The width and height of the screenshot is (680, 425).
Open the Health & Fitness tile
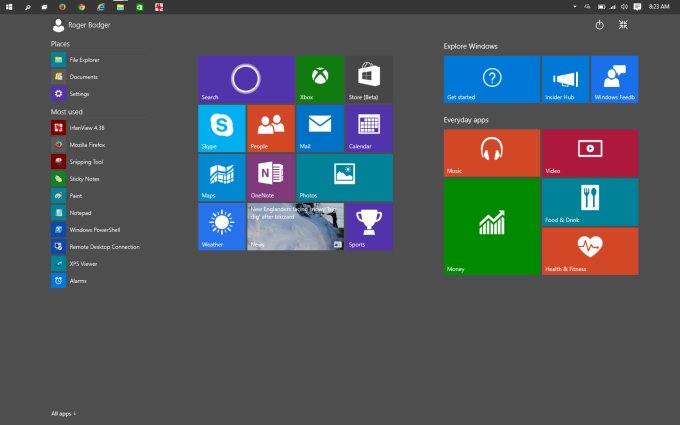coord(589,250)
